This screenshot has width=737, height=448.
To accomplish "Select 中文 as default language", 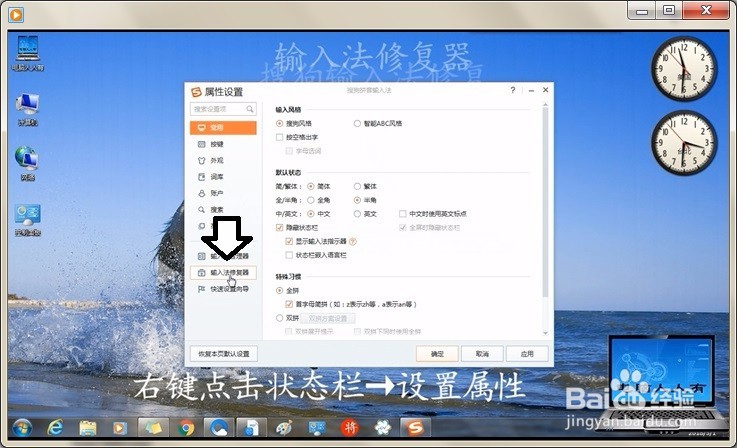I will pyautogui.click(x=311, y=213).
